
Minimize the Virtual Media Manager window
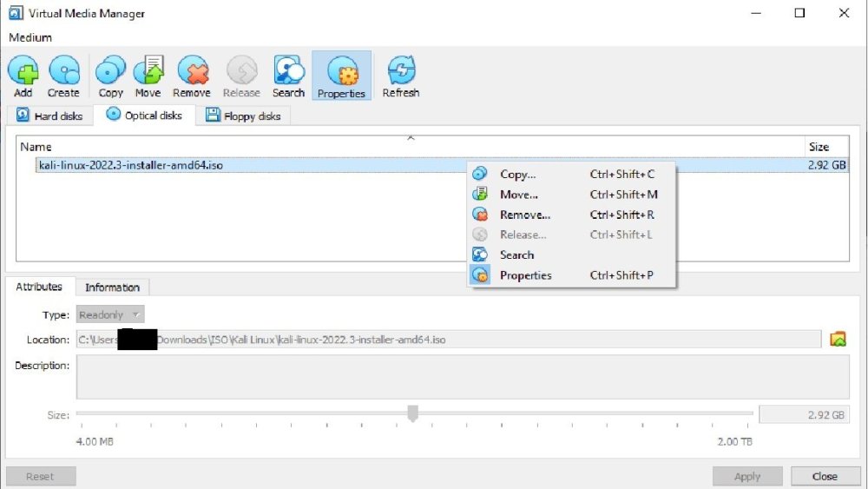click(756, 13)
